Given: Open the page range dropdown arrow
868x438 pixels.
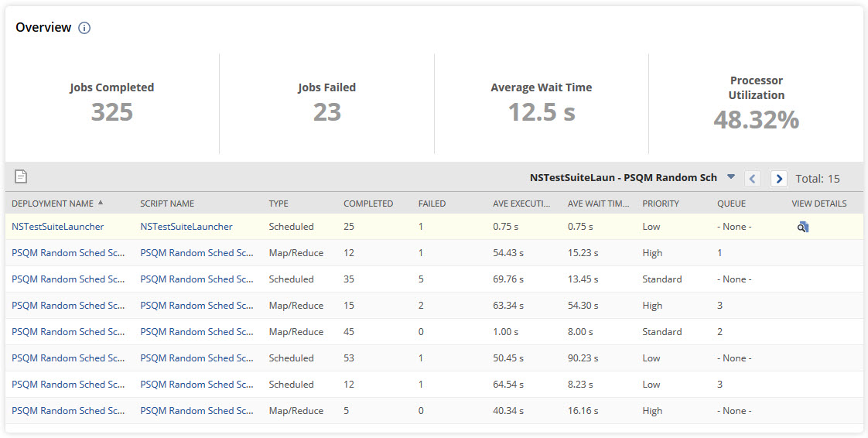Looking at the screenshot, I should [x=731, y=177].
